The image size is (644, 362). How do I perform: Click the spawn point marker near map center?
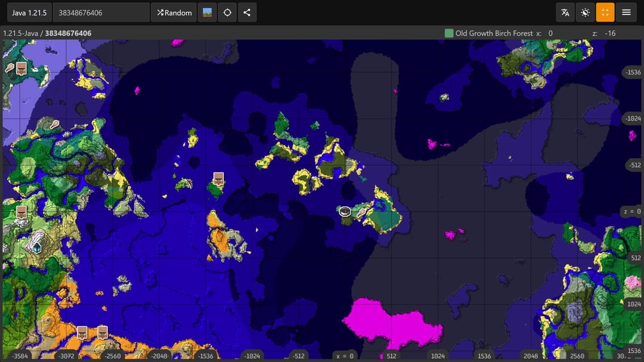point(345,211)
